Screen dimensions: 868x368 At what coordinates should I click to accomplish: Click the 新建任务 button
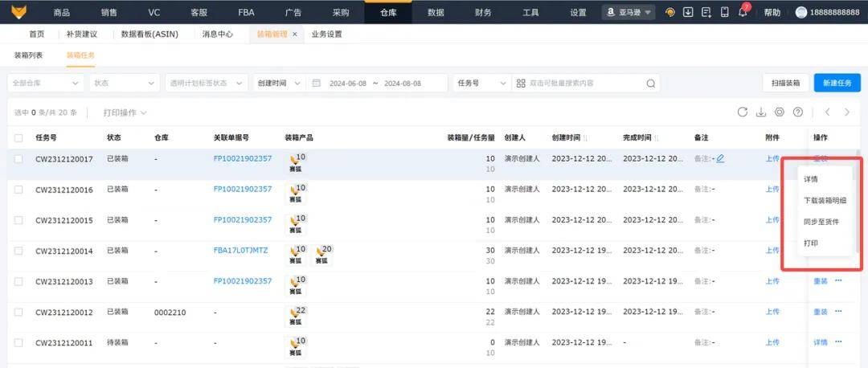837,83
